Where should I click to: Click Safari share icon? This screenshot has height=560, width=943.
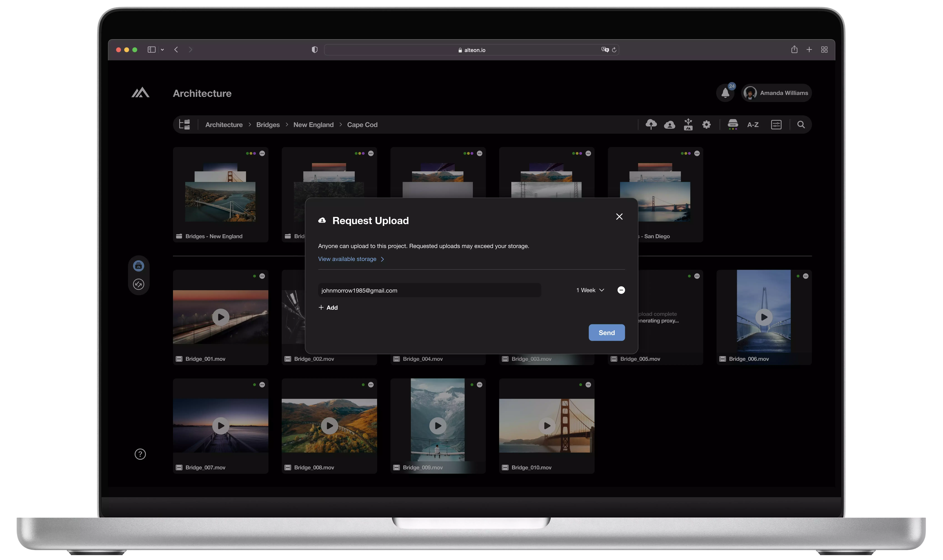[794, 49]
